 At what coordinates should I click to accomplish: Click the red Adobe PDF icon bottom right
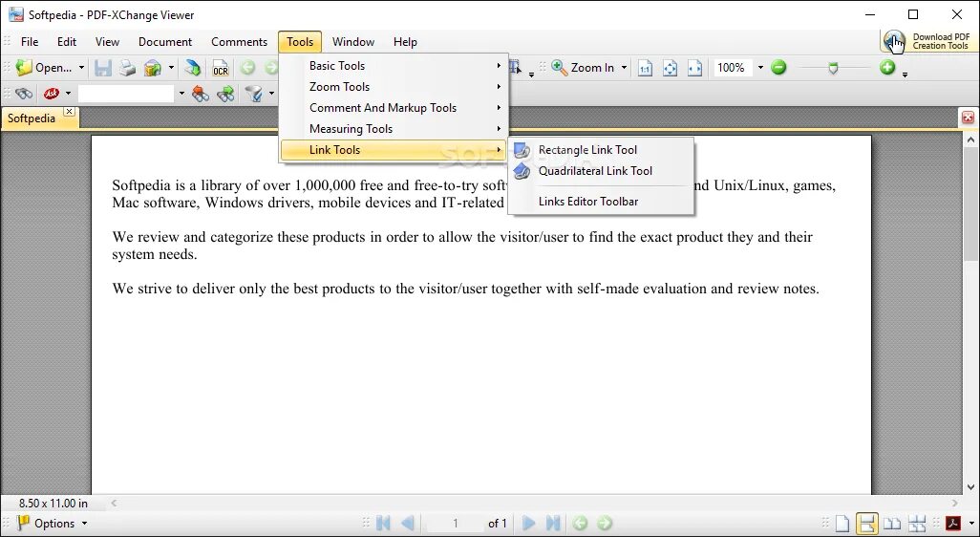[x=953, y=524]
